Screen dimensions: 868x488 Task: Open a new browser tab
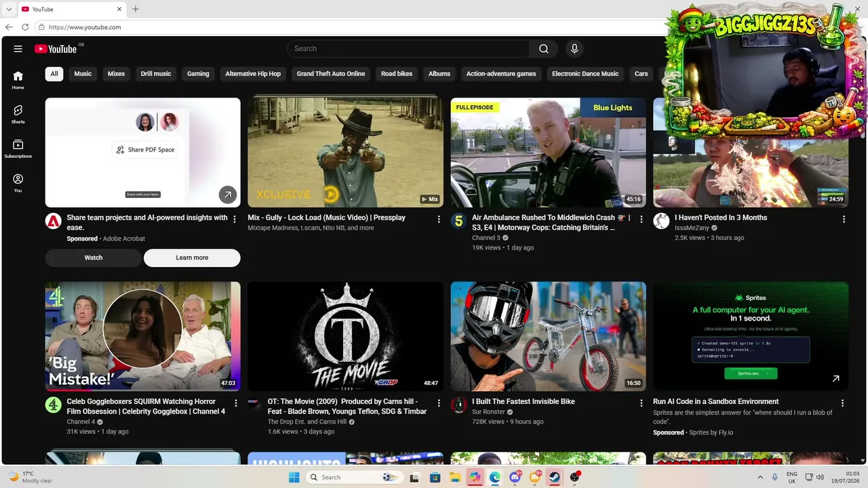(x=136, y=9)
